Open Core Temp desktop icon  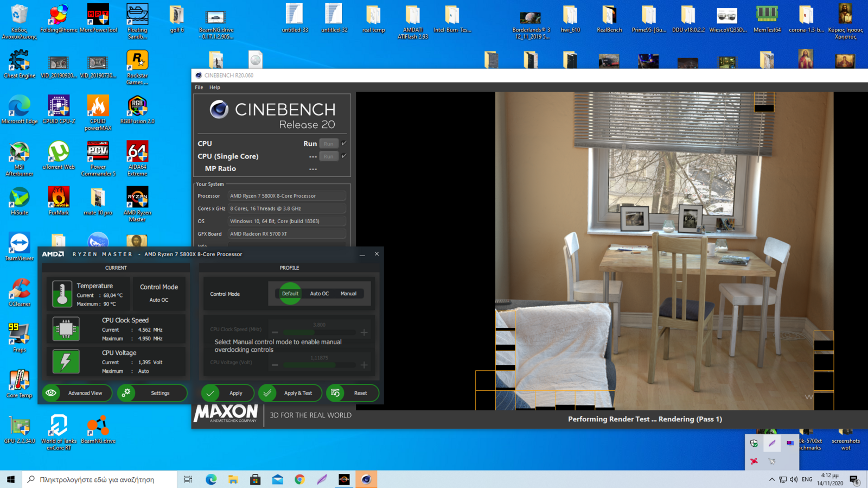click(20, 383)
